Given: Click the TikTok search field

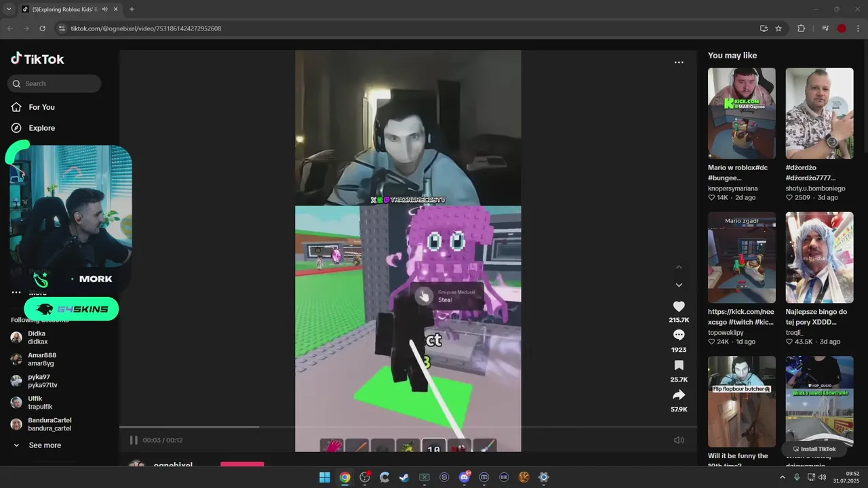Looking at the screenshot, I should tap(54, 83).
